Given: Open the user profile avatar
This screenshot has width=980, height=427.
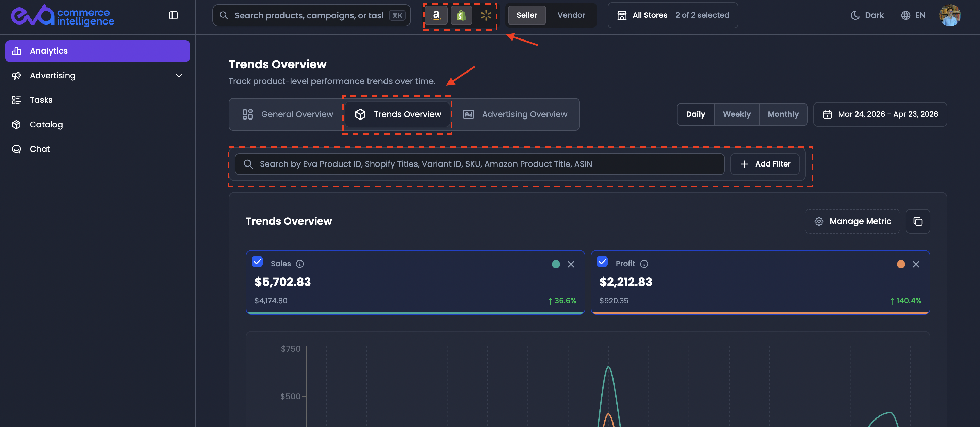Looking at the screenshot, I should tap(950, 15).
